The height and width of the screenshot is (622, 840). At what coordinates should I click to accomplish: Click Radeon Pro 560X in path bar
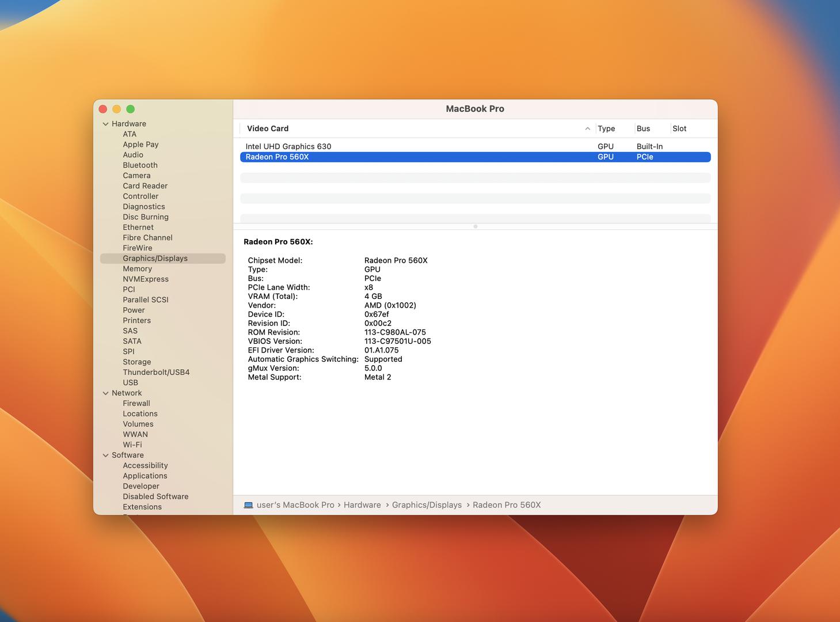pos(507,505)
